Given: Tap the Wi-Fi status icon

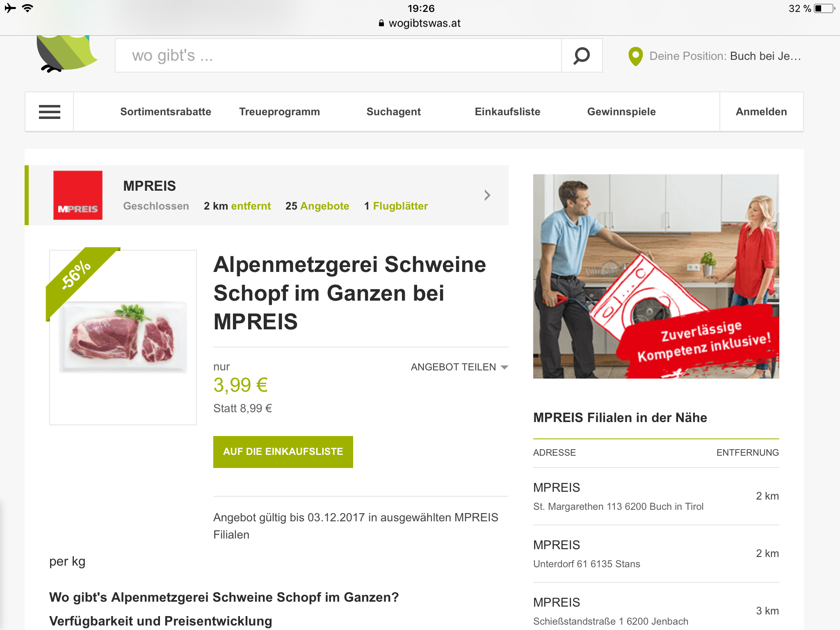Looking at the screenshot, I should [27, 8].
